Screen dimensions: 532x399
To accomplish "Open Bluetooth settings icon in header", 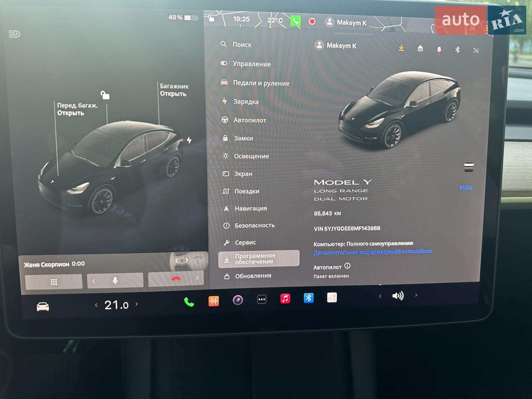I will click(457, 50).
